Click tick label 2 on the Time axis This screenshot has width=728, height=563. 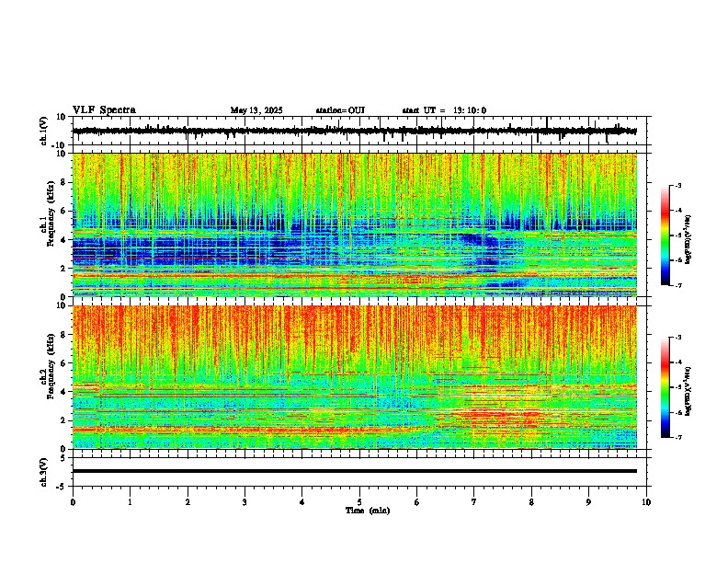pos(188,502)
